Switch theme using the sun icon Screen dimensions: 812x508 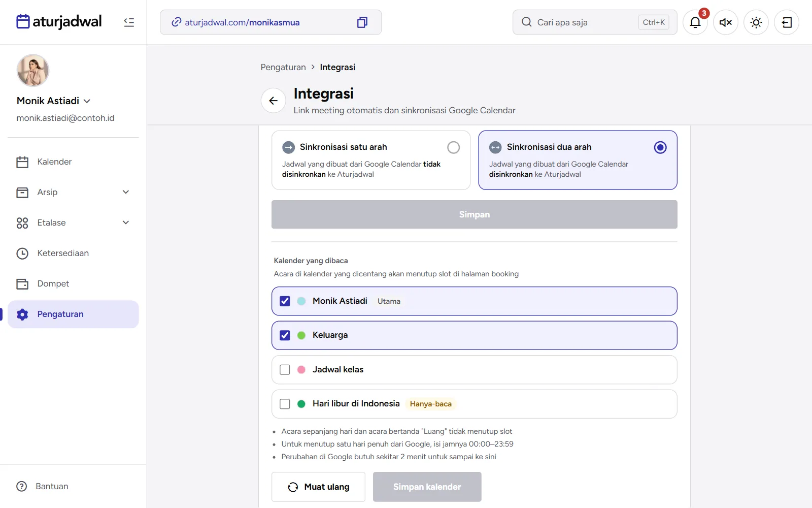[756, 22]
